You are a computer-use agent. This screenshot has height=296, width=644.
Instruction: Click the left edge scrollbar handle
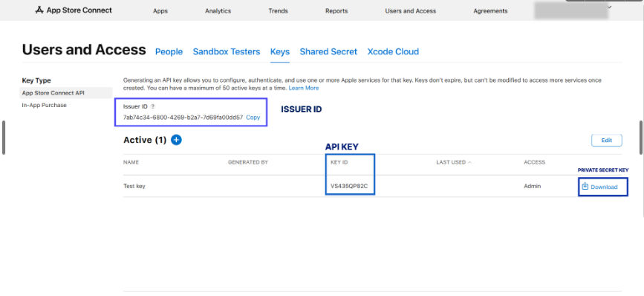pyautogui.click(x=4, y=138)
